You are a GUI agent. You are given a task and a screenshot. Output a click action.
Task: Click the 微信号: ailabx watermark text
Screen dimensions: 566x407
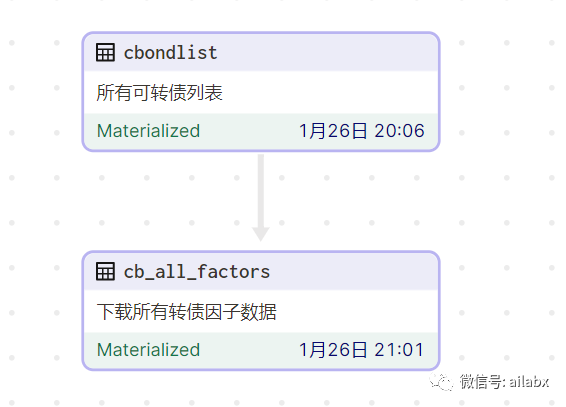click(504, 382)
